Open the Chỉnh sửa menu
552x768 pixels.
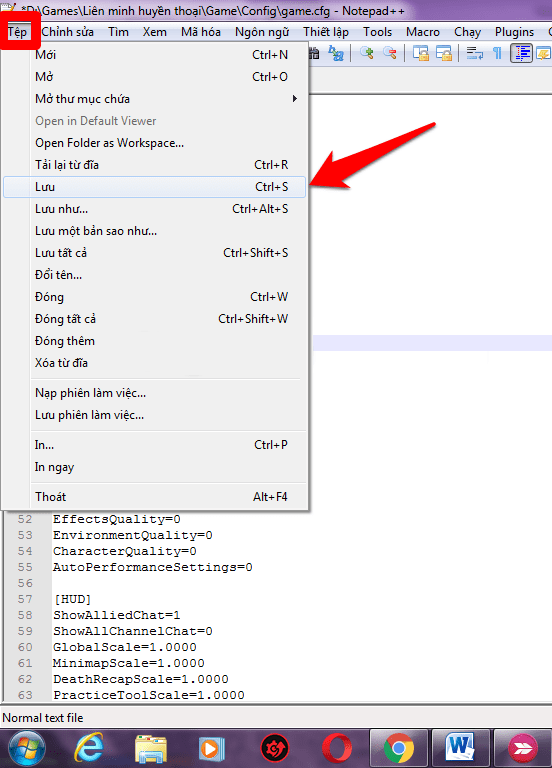click(x=68, y=32)
